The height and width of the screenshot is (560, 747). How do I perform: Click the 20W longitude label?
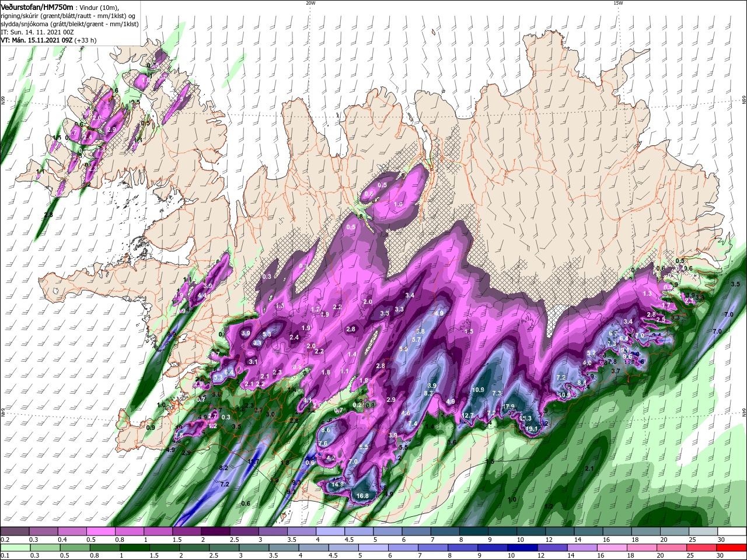pyautogui.click(x=310, y=3)
